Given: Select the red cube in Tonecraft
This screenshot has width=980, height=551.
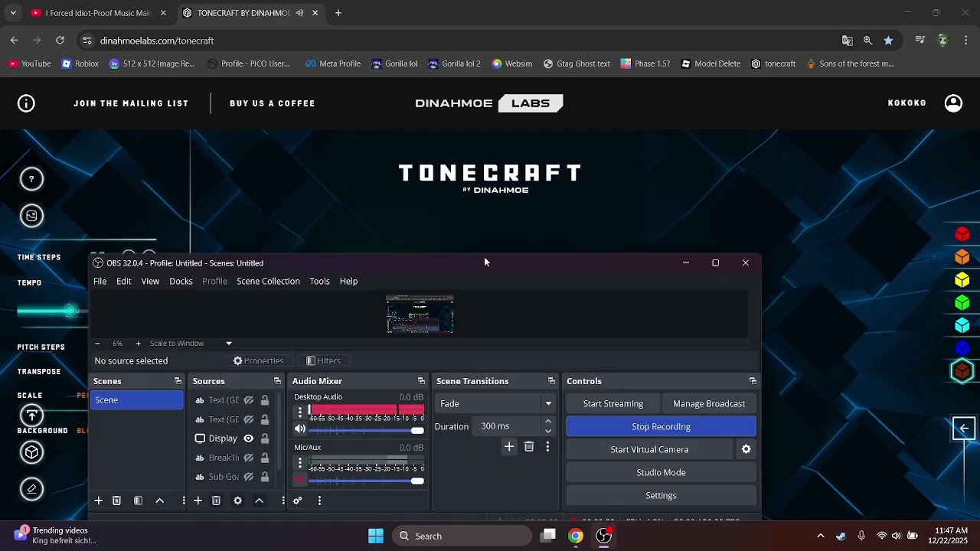Looking at the screenshot, I should [x=962, y=234].
